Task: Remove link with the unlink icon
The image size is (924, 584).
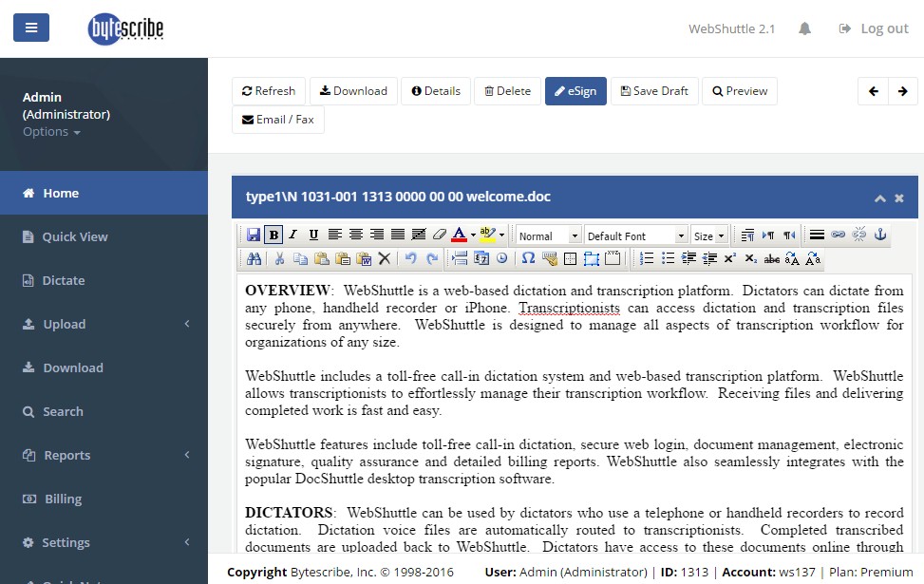Action: [x=859, y=235]
